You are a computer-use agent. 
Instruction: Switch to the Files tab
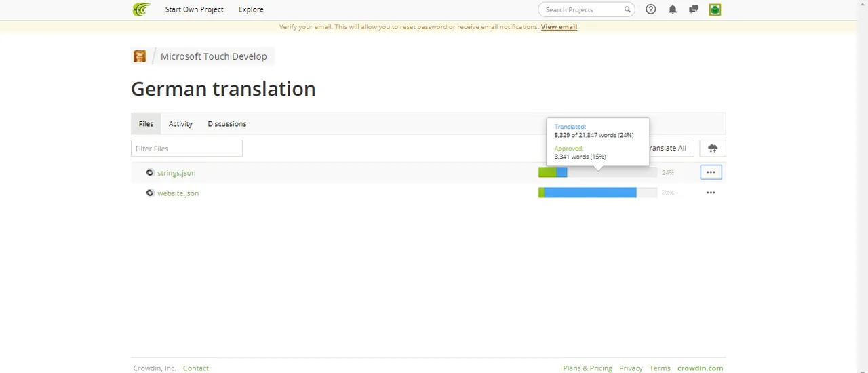(146, 124)
